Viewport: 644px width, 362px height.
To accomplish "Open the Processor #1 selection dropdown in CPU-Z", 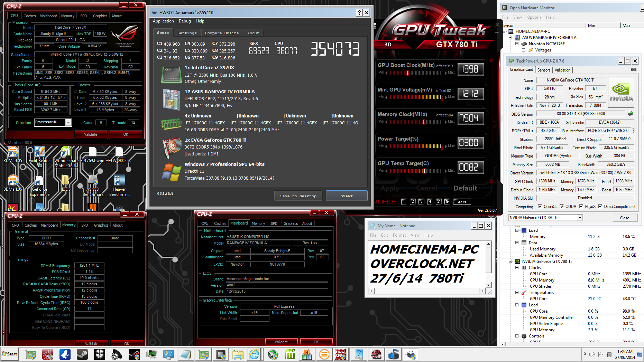I will pyautogui.click(x=68, y=123).
